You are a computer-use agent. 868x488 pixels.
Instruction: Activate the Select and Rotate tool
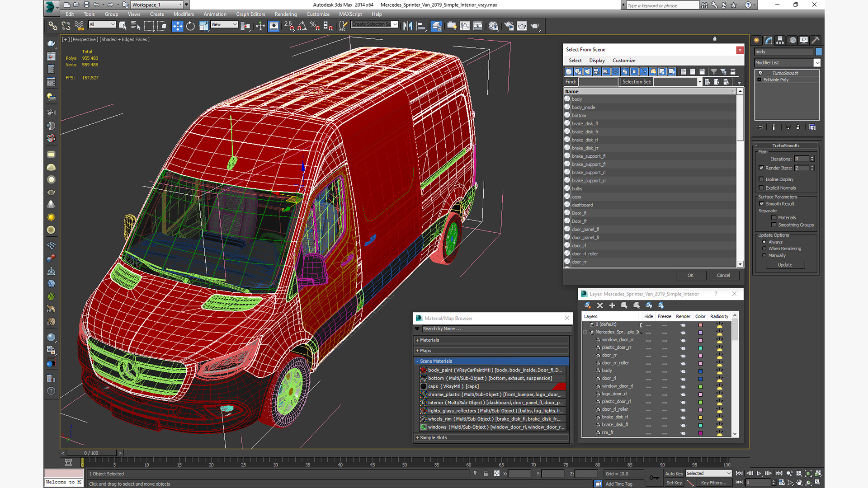point(190,26)
